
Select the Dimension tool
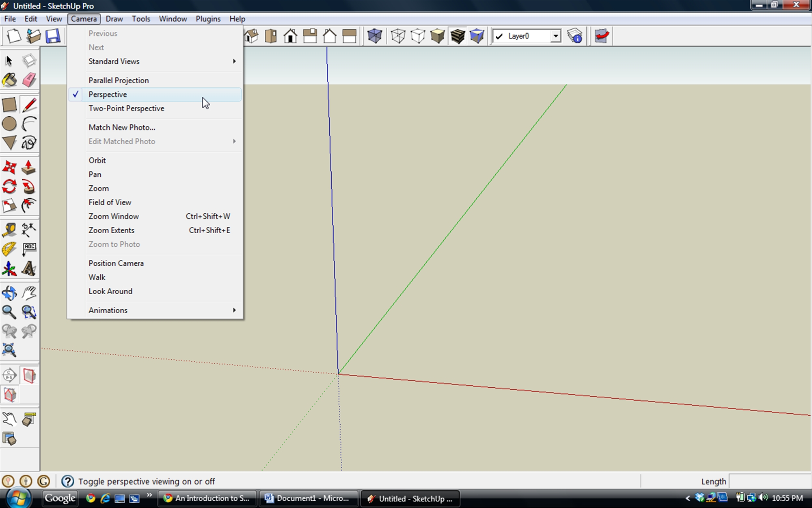coord(29,230)
